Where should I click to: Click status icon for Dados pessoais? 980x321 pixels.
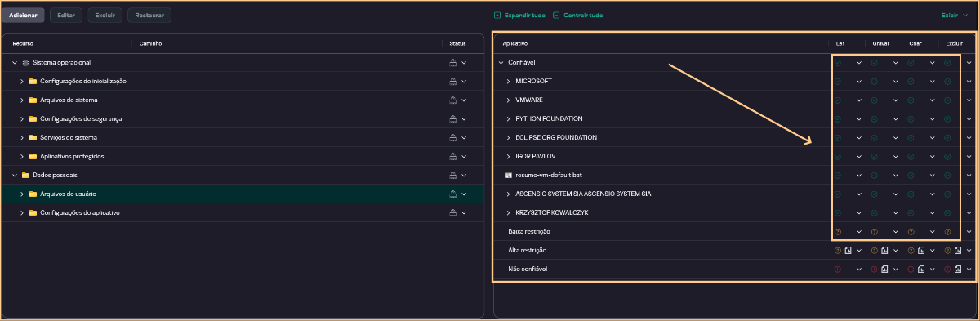click(x=452, y=176)
